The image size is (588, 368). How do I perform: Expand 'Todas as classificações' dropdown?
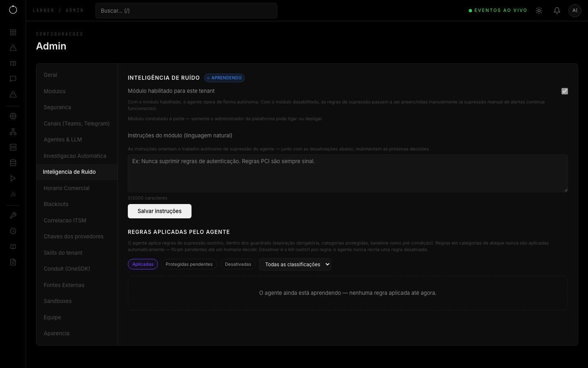295,264
